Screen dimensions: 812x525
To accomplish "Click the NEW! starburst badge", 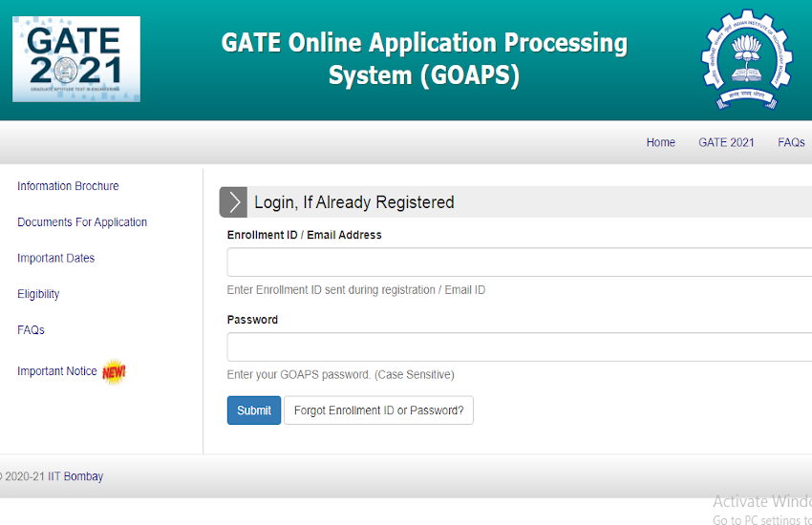I will (114, 372).
